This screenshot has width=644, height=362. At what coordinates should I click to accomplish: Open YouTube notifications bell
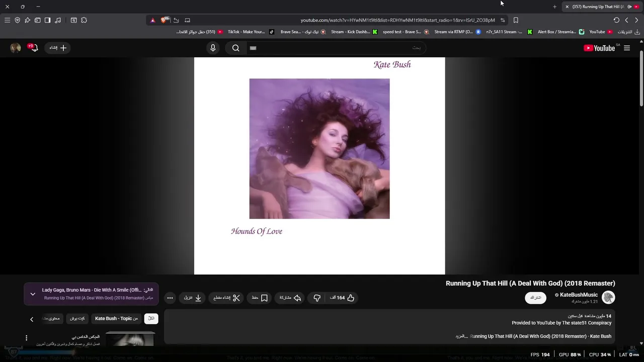[33, 48]
